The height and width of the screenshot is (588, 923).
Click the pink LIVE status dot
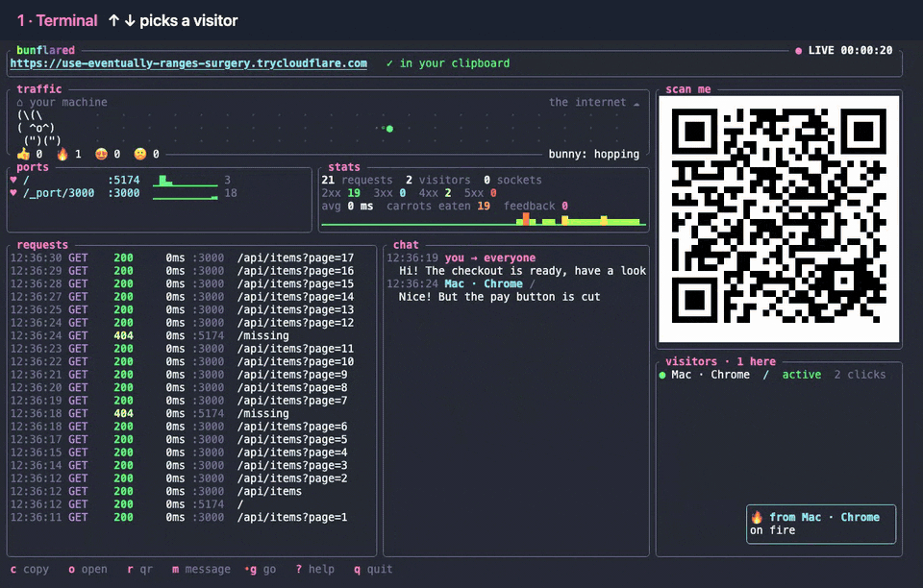click(x=798, y=51)
